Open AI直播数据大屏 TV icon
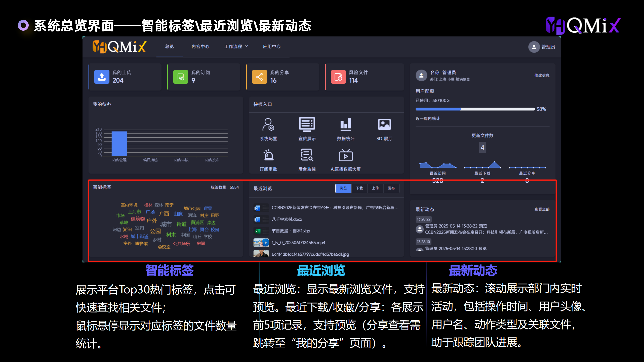644x362 pixels. tap(346, 155)
